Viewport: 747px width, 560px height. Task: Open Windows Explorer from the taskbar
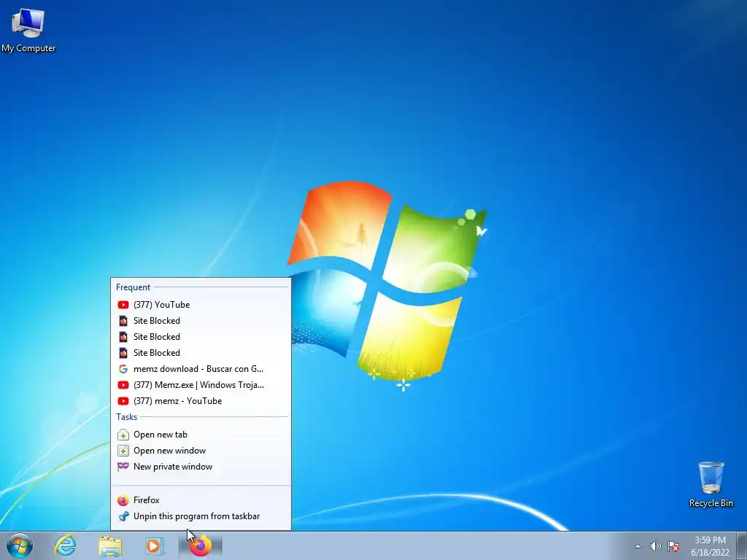pos(109,546)
